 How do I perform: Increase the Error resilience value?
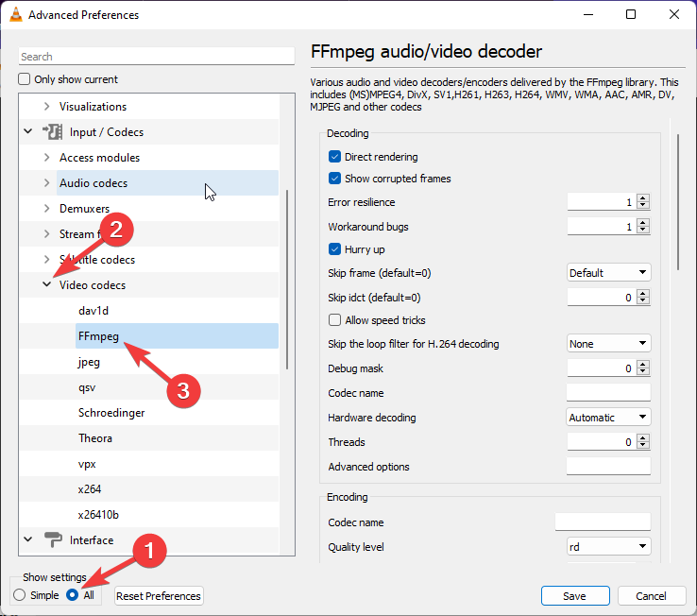point(643,197)
